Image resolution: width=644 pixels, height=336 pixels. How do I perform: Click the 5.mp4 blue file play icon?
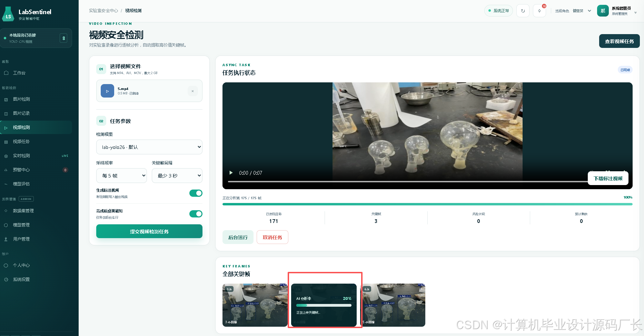coord(107,91)
